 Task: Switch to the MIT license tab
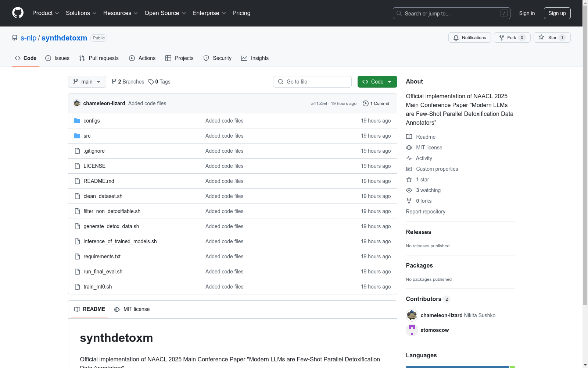point(132,309)
